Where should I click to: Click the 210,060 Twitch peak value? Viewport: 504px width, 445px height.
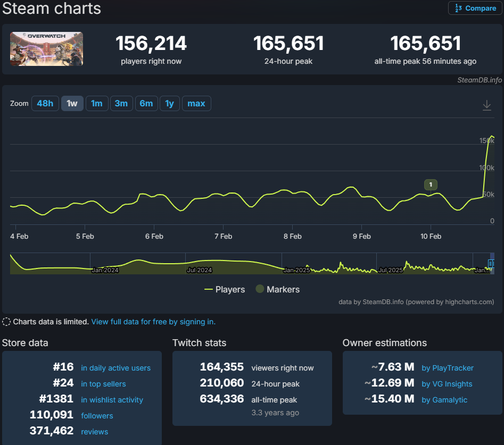click(x=222, y=383)
